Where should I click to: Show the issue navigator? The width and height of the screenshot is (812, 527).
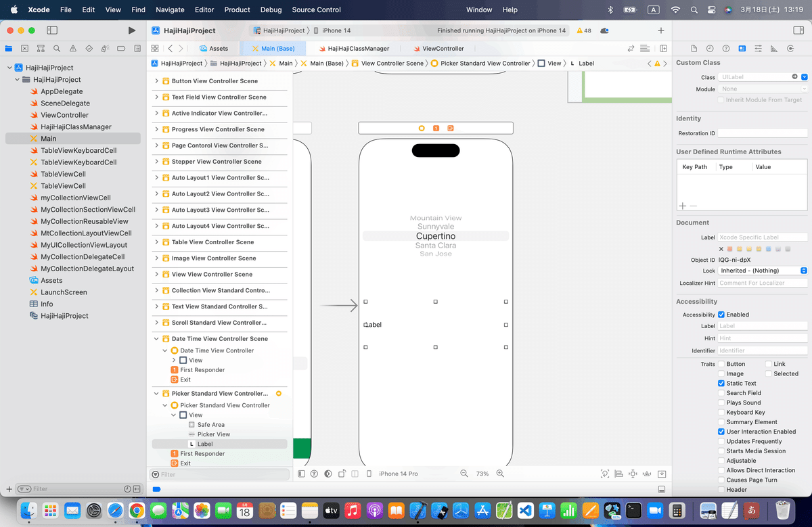73,49
